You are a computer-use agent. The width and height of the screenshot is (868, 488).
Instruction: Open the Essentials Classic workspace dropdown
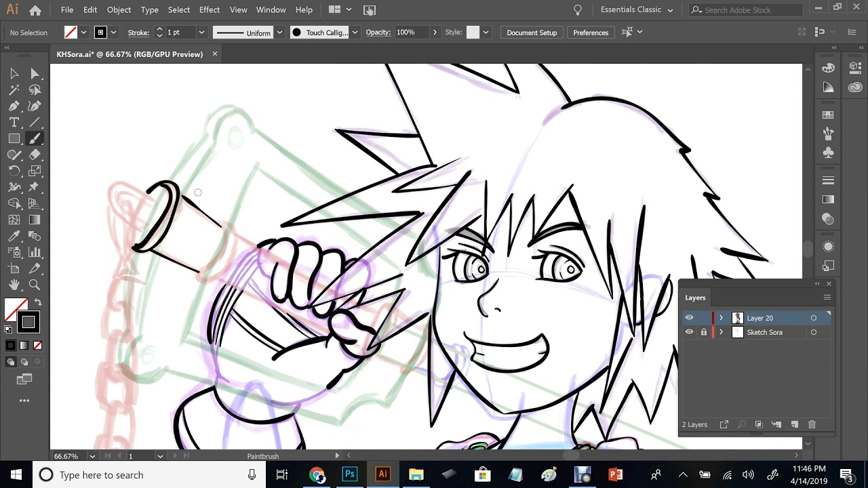click(x=637, y=10)
